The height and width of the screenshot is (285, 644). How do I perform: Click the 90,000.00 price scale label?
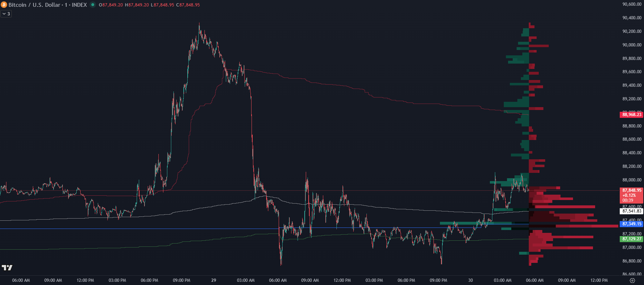pyautogui.click(x=632, y=45)
